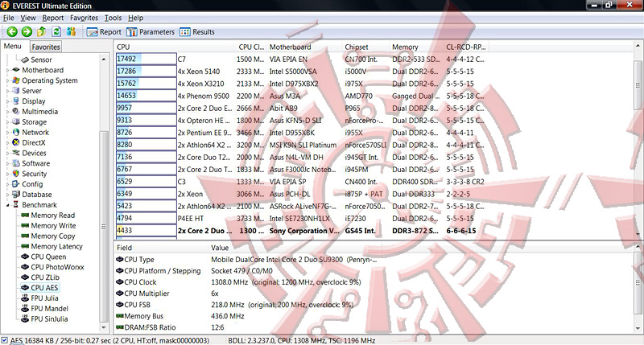Click the Config category icon
The height and width of the screenshot is (345, 644).
(16, 184)
